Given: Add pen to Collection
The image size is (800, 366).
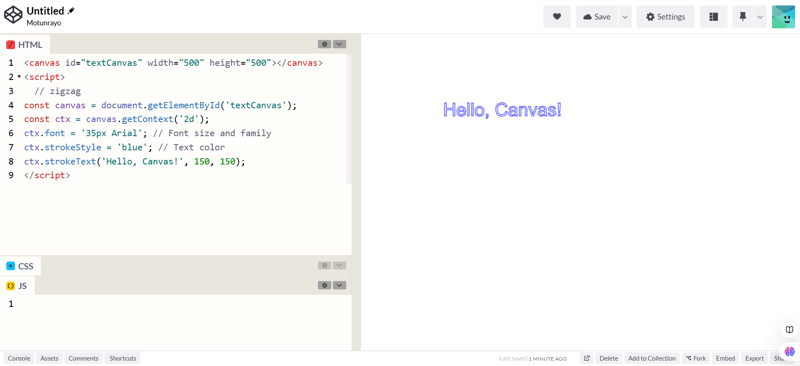Looking at the screenshot, I should (652, 358).
